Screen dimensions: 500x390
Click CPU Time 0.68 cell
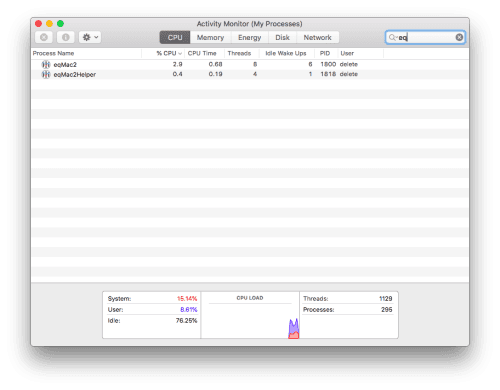click(215, 64)
